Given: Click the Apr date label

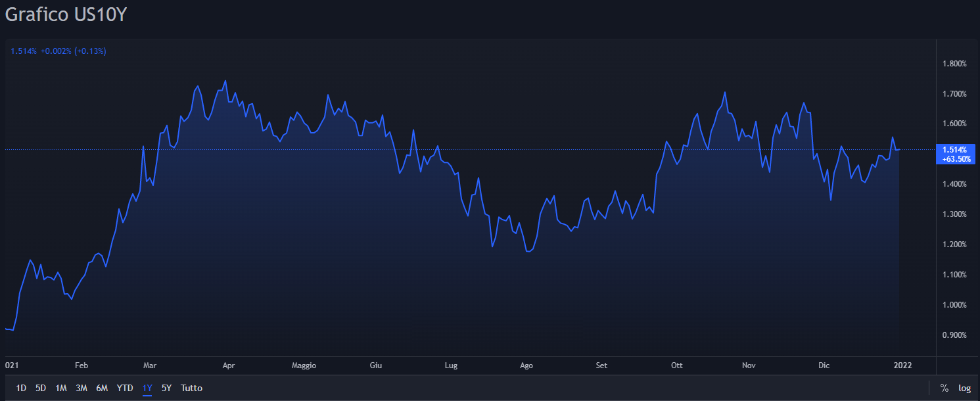Looking at the screenshot, I should (229, 366).
